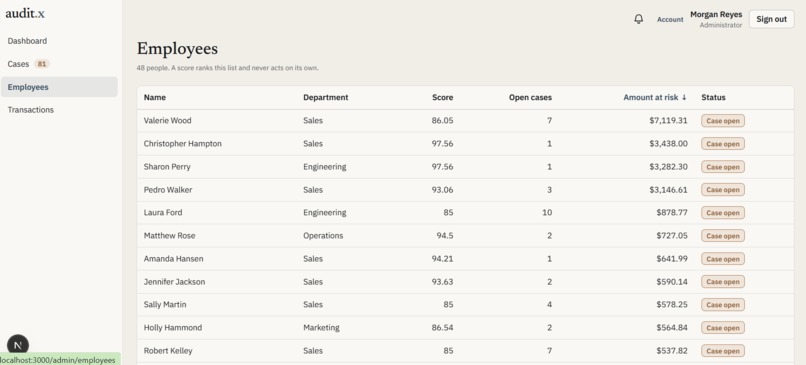The image size is (806, 365).
Task: Click the 94.5 score cell
Action: coord(445,235)
